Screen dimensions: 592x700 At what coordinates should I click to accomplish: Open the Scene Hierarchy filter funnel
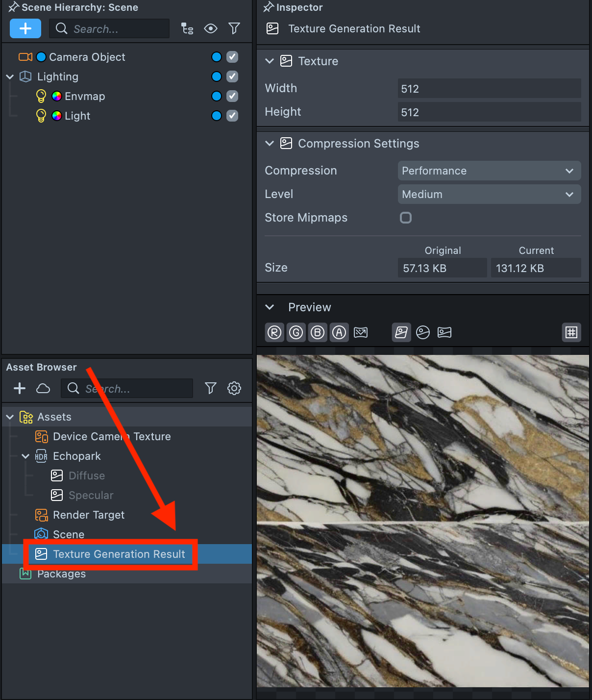pyautogui.click(x=234, y=28)
